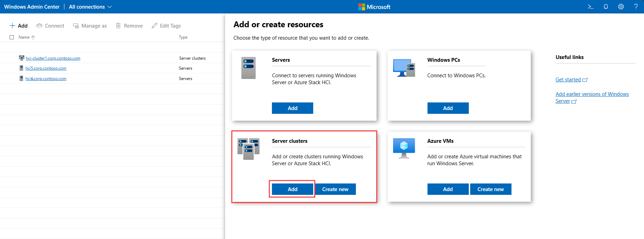Click the Windows Admin Center title
The height and width of the screenshot is (239, 644).
pyautogui.click(x=32, y=7)
